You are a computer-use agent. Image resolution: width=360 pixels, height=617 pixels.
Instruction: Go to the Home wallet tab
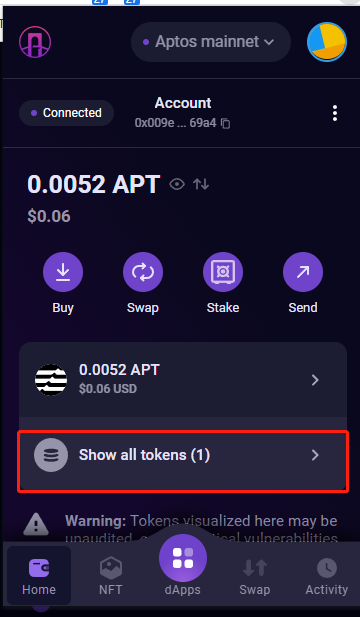(x=39, y=575)
